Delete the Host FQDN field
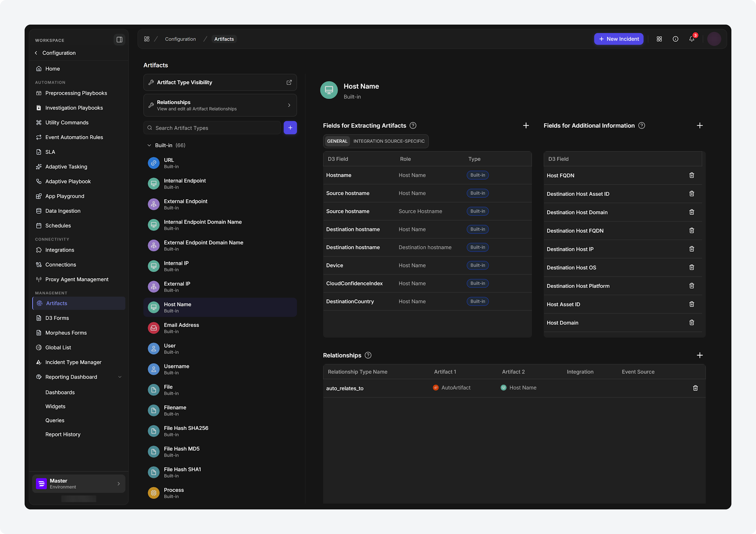 point(692,175)
